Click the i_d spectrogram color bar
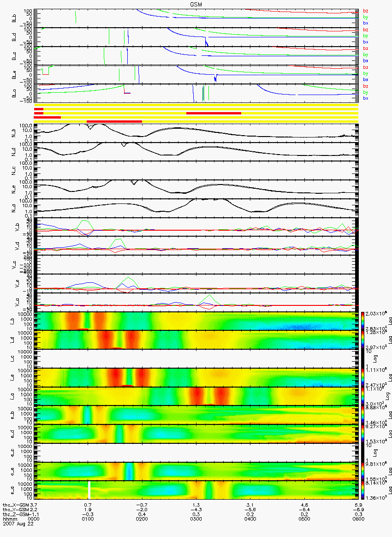The height and width of the screenshot is (537, 392). (x=362, y=340)
